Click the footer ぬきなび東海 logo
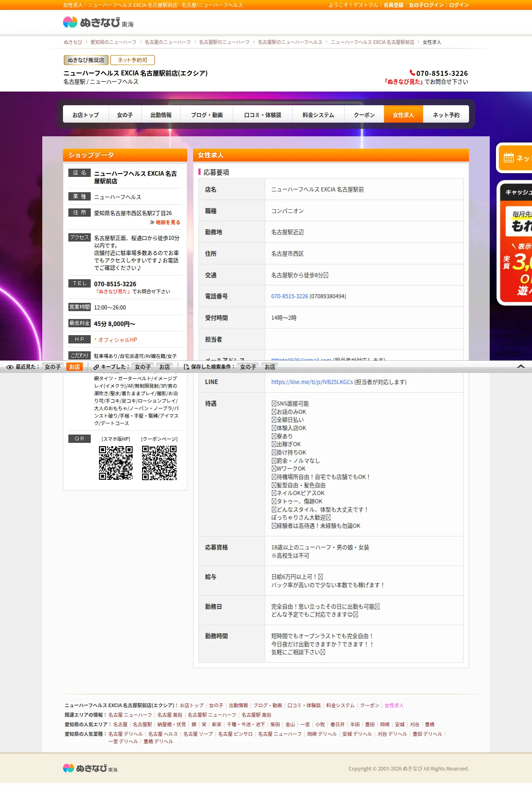 [90, 768]
